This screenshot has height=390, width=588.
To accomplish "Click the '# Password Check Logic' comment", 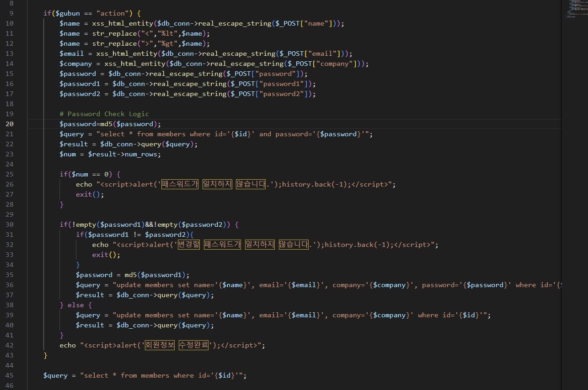I will click(104, 114).
